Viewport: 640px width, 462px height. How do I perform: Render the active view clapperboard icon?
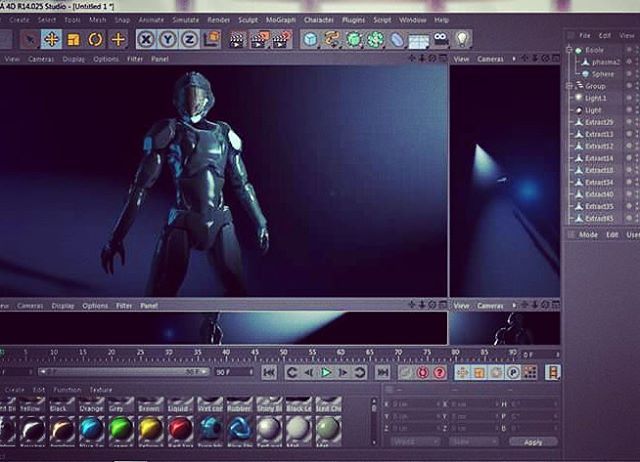(237, 40)
